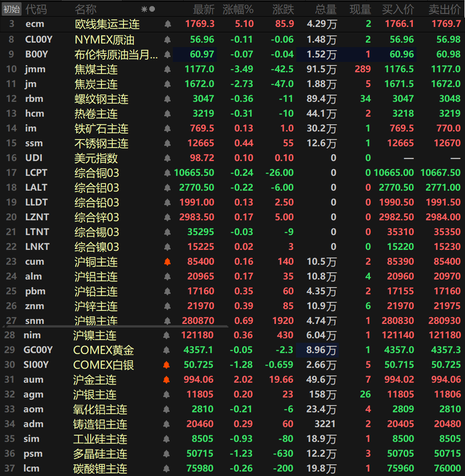Click the 代码 column header

coord(35,9)
